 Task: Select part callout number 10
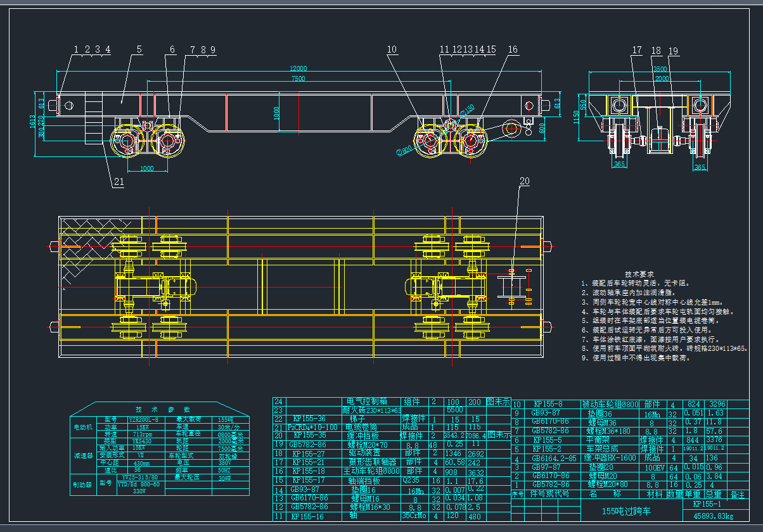point(392,49)
